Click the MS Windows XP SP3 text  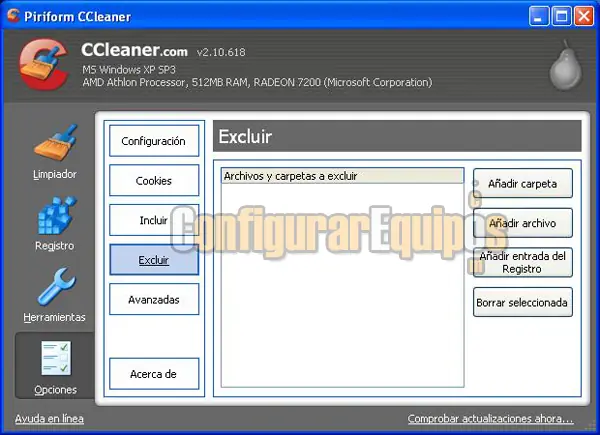129,70
